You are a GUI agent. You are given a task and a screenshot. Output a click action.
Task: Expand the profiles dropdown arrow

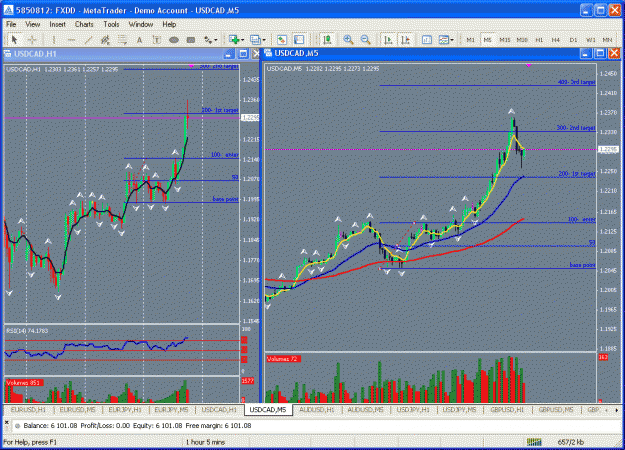[x=263, y=40]
